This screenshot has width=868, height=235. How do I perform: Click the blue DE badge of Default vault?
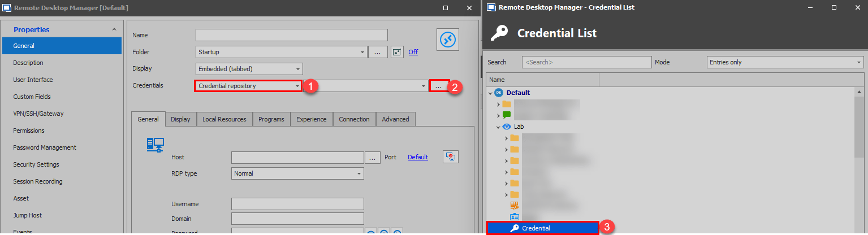pos(499,93)
